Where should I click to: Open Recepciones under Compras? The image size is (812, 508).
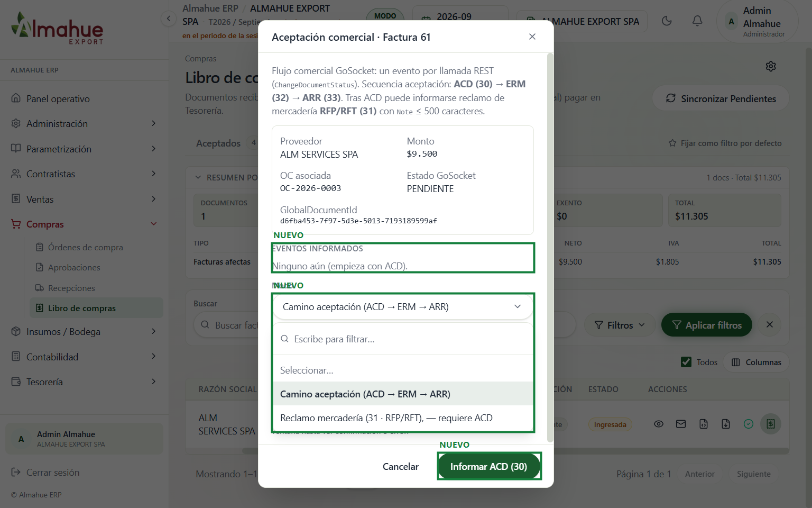[97, 288]
